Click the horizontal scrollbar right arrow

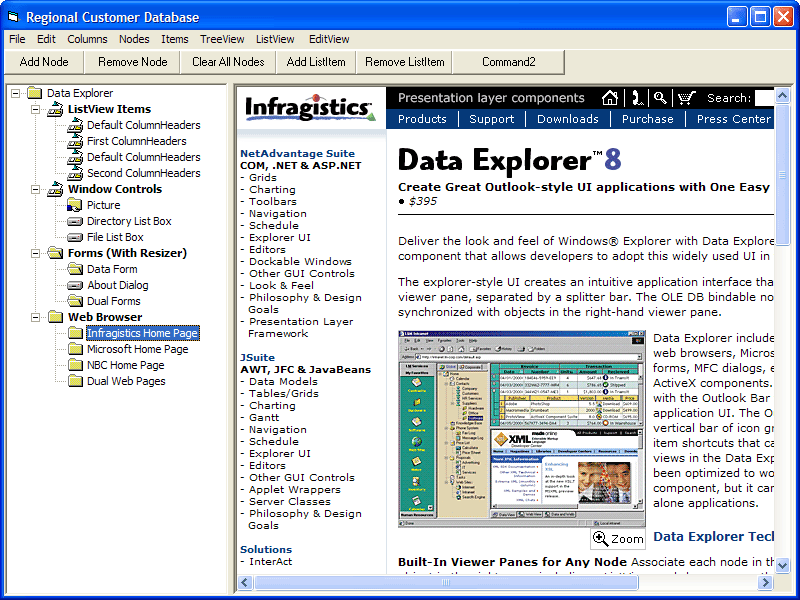[x=764, y=582]
